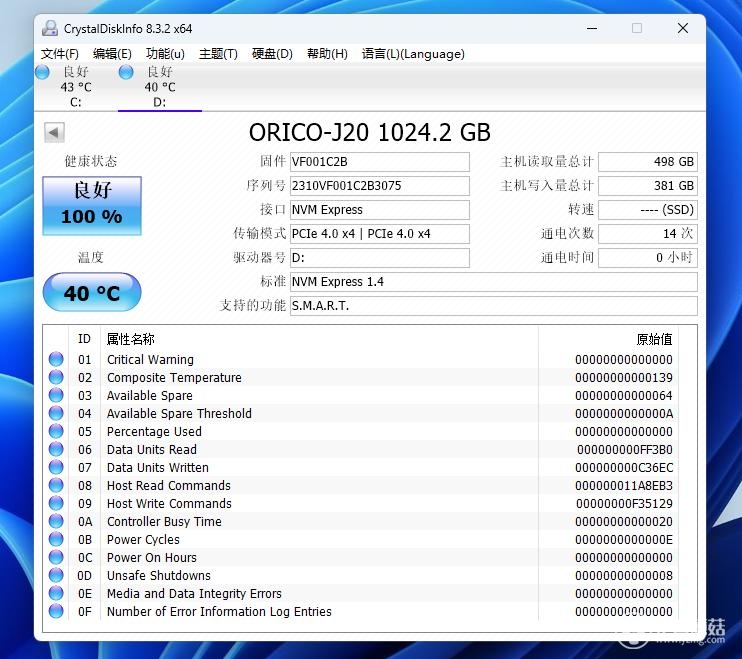742x659 pixels.
Task: Click status orb of Critical Warning row
Action: [56, 360]
